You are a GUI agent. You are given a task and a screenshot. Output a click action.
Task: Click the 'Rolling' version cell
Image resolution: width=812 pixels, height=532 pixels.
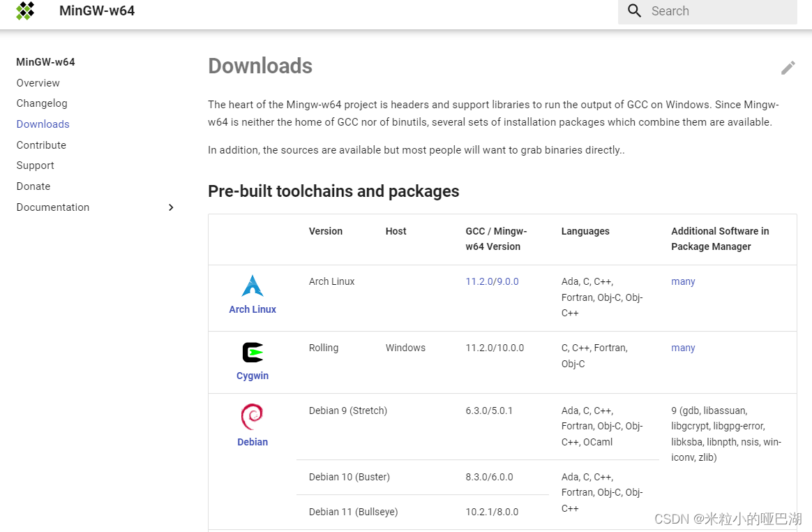tap(324, 348)
